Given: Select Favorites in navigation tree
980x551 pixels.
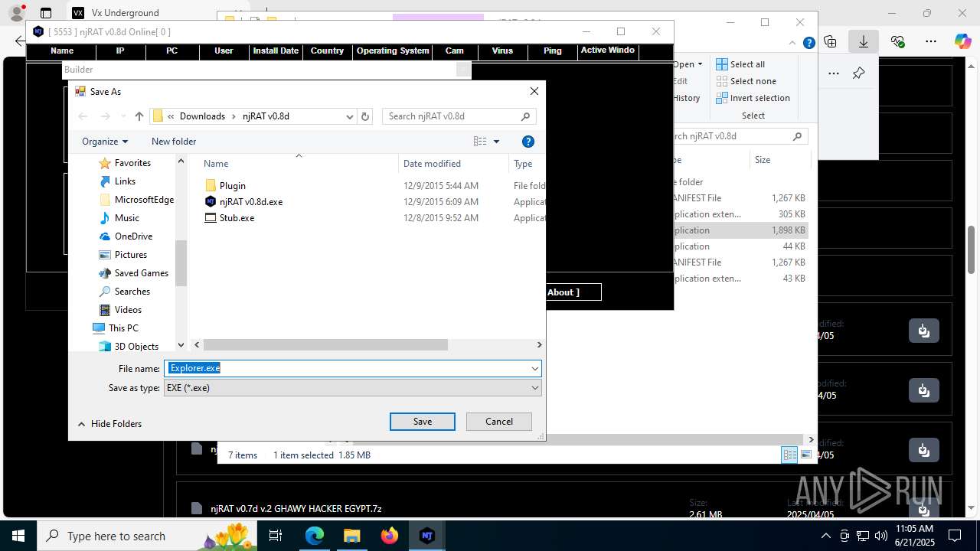Looking at the screenshot, I should 132,163.
